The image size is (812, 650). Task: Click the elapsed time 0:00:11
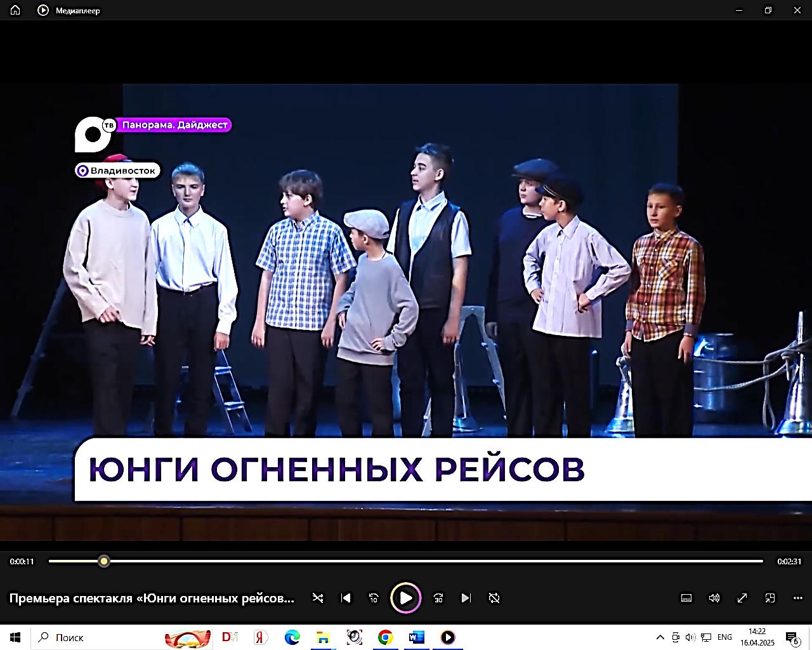point(22,562)
